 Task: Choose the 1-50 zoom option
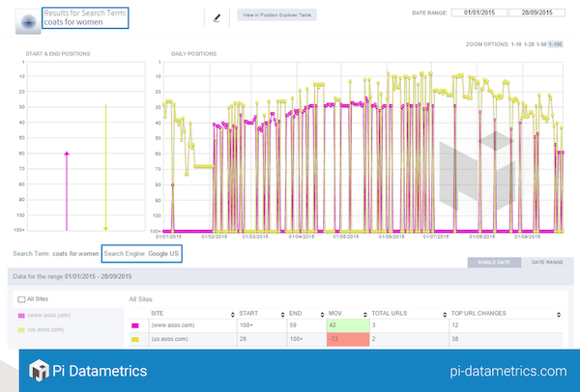click(540, 44)
